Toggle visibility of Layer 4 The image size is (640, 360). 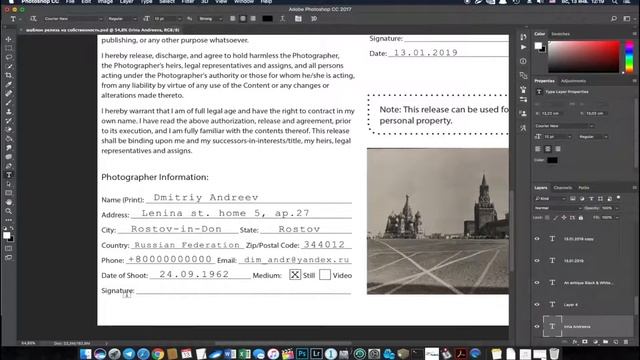tap(537, 304)
